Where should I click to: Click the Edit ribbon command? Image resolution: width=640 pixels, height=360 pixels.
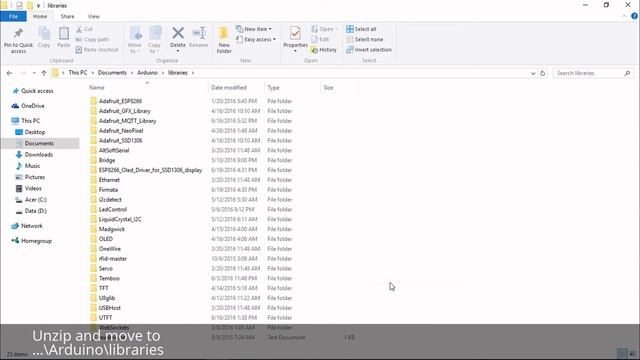[x=320, y=40]
